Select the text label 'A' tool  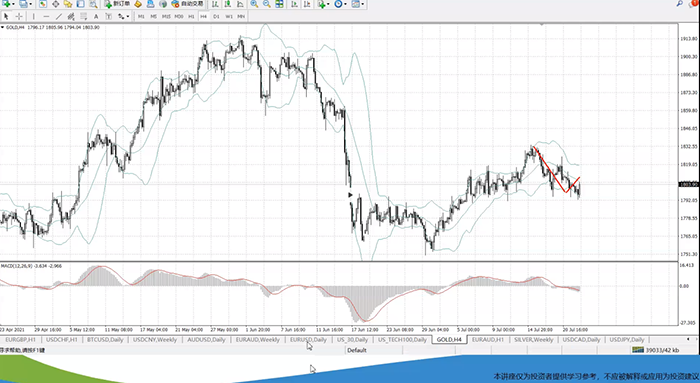pos(96,17)
